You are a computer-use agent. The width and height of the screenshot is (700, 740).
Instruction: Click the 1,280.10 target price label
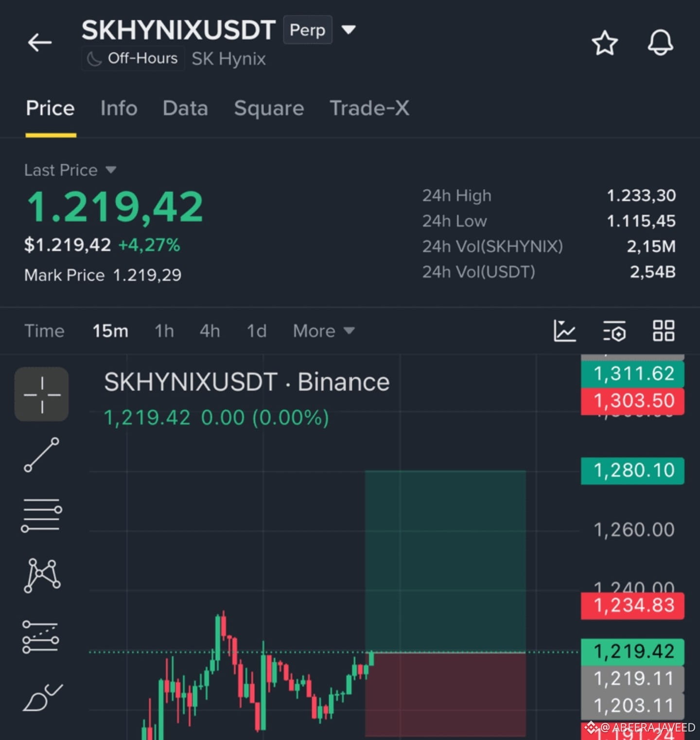(632, 471)
